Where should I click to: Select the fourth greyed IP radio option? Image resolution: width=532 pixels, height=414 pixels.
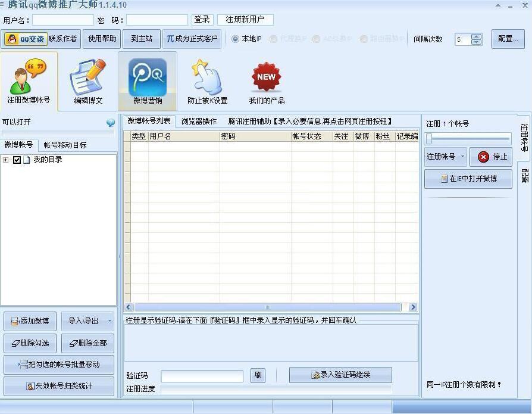click(364, 39)
